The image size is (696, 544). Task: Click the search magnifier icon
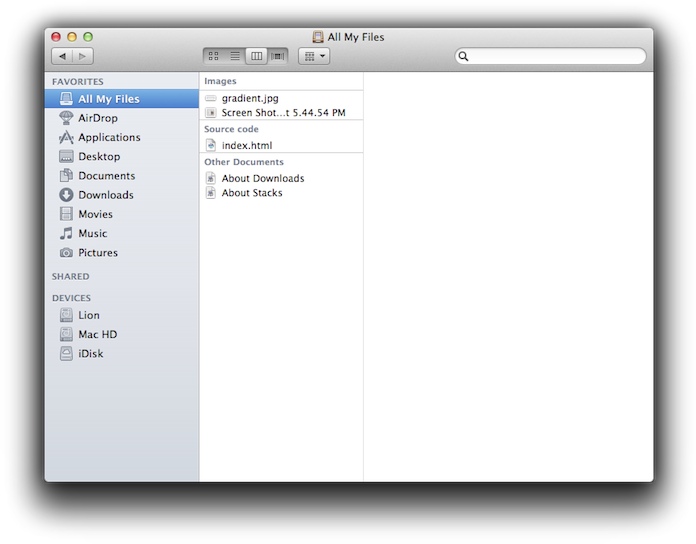463,56
